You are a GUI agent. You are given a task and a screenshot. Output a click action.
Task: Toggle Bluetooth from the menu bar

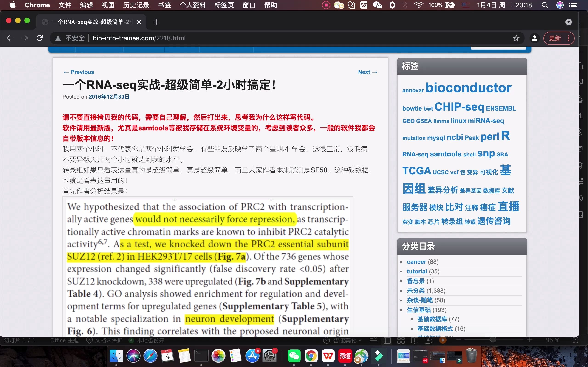(x=405, y=5)
